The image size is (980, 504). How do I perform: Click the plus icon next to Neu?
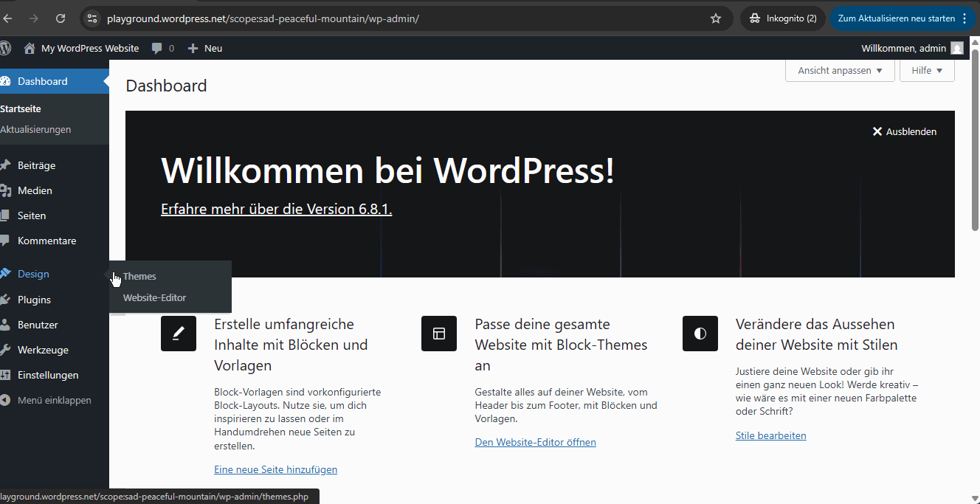193,48
